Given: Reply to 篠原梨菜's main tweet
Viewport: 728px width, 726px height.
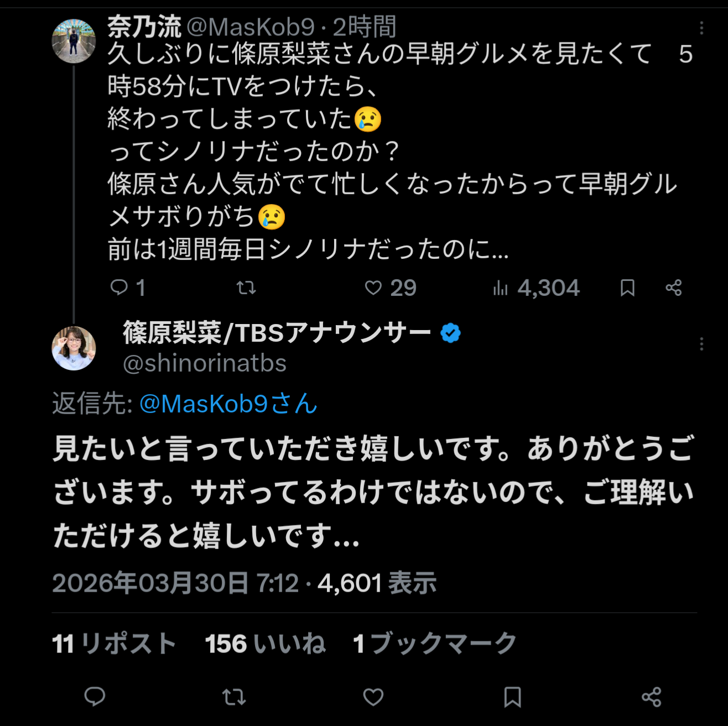Looking at the screenshot, I should [x=95, y=697].
